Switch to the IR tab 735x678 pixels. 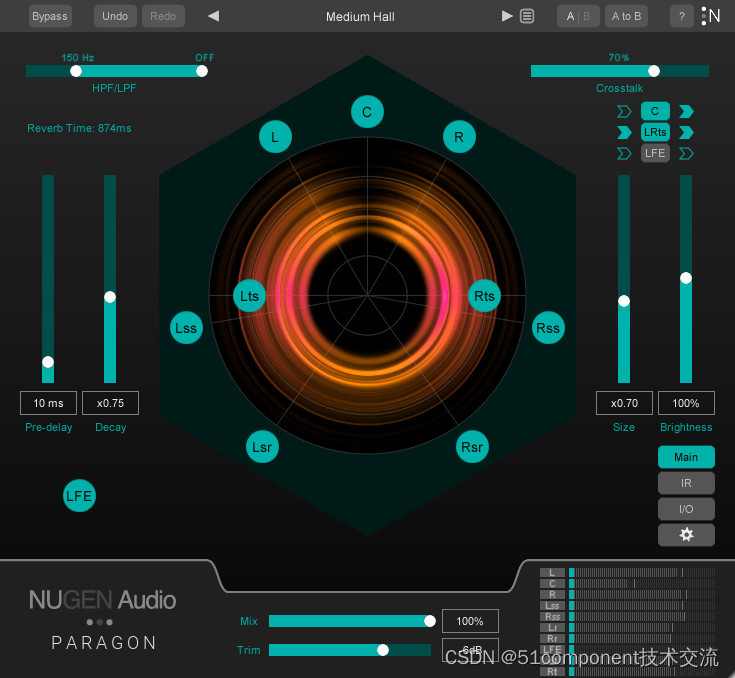pos(686,483)
